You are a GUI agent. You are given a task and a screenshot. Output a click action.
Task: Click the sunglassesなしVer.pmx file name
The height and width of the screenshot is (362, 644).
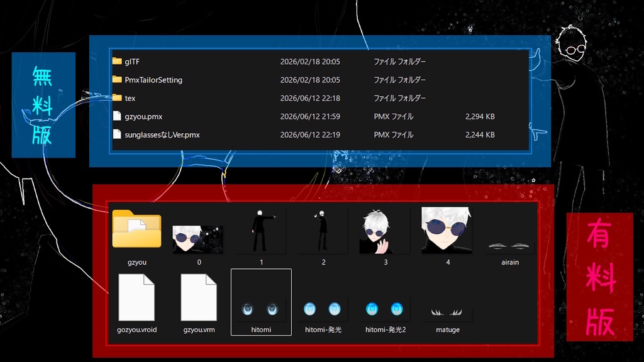(x=162, y=134)
